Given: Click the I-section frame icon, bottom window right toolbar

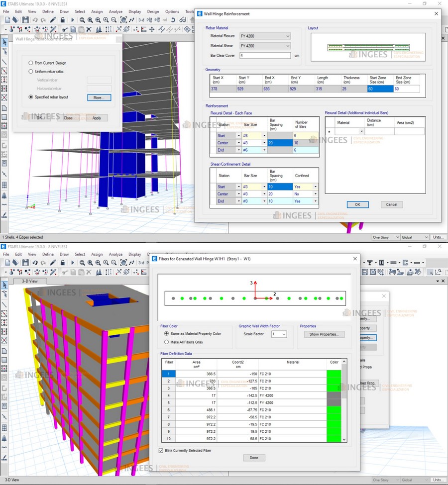Looking at the screenshot, I should [381, 263].
